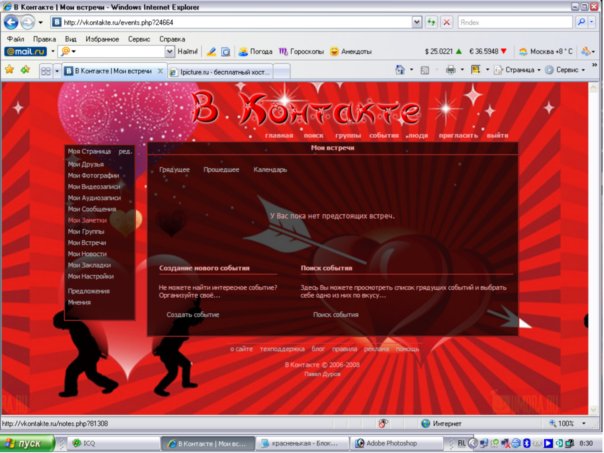Click the Создать событие link
Screen dimensions: 604x453
pos(193,315)
